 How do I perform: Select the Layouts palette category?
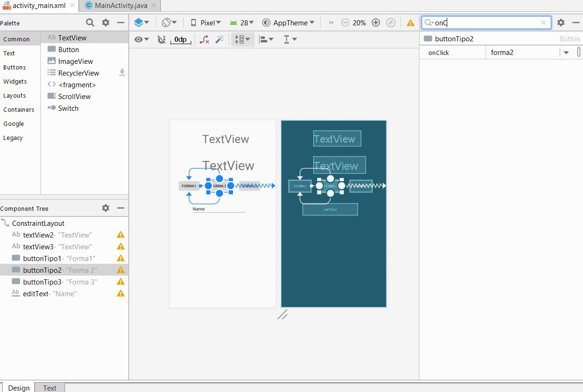point(20,95)
